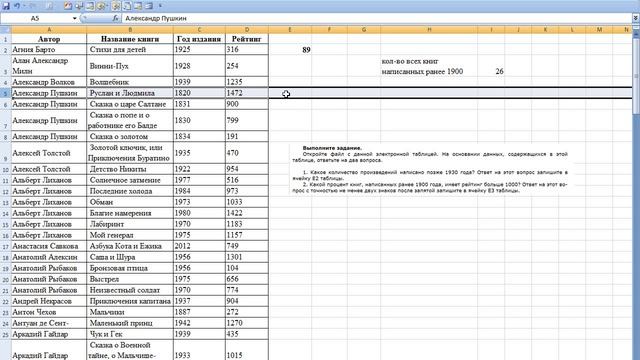Select cell 'Благие намерения'

[x=130, y=213]
